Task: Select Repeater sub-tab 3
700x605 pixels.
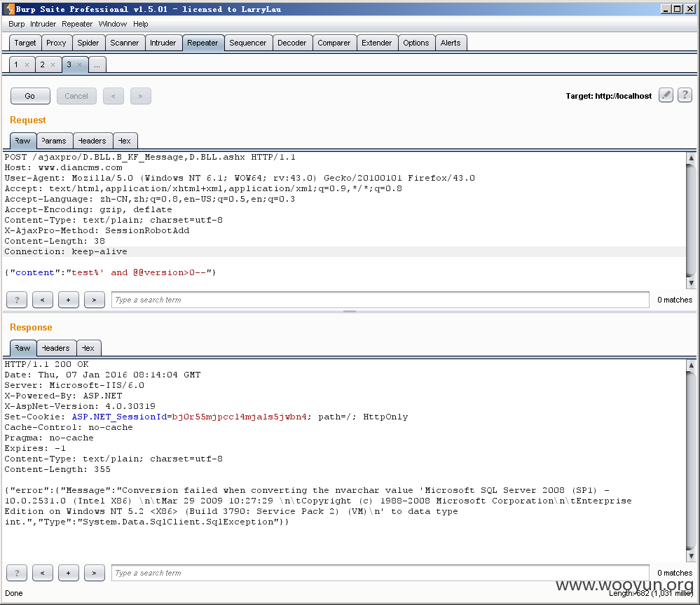Action: pos(69,64)
